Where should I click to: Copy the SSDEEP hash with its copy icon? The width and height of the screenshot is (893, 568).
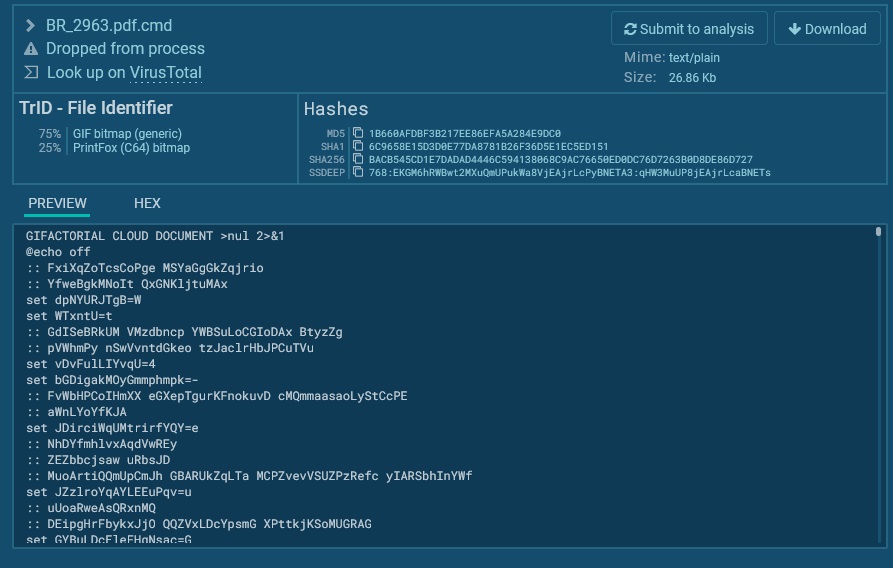tap(358, 172)
